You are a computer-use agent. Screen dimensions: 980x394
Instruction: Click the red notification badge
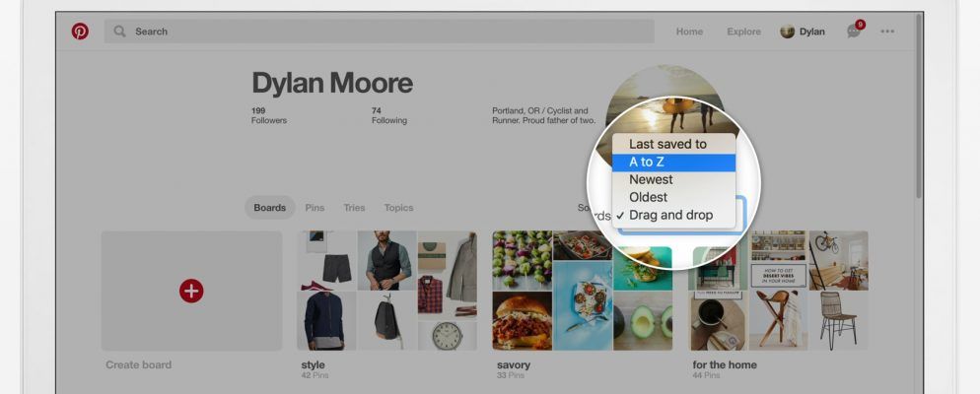[861, 25]
